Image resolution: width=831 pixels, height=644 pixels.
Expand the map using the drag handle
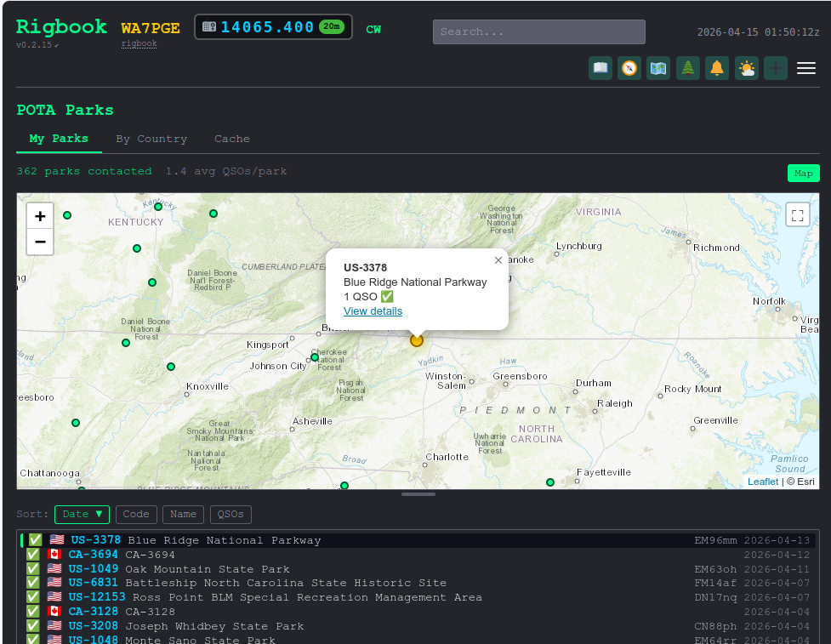418,493
